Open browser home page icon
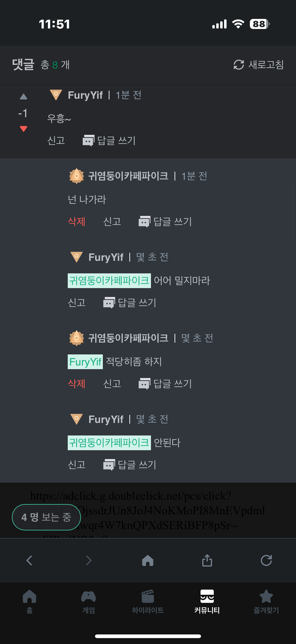296x644 pixels. pyautogui.click(x=148, y=560)
